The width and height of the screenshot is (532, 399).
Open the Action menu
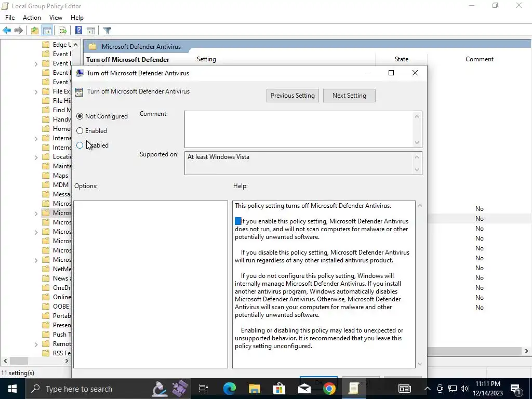pyautogui.click(x=32, y=17)
